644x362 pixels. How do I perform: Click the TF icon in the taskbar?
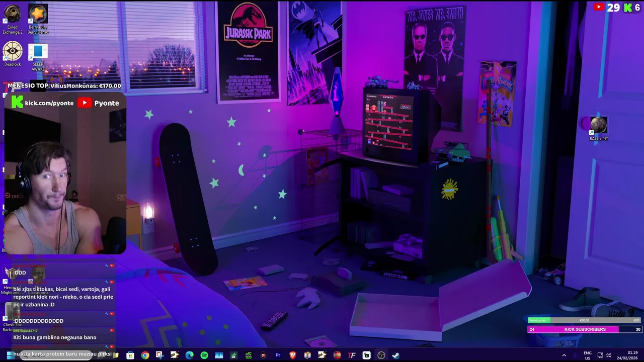click(x=352, y=355)
